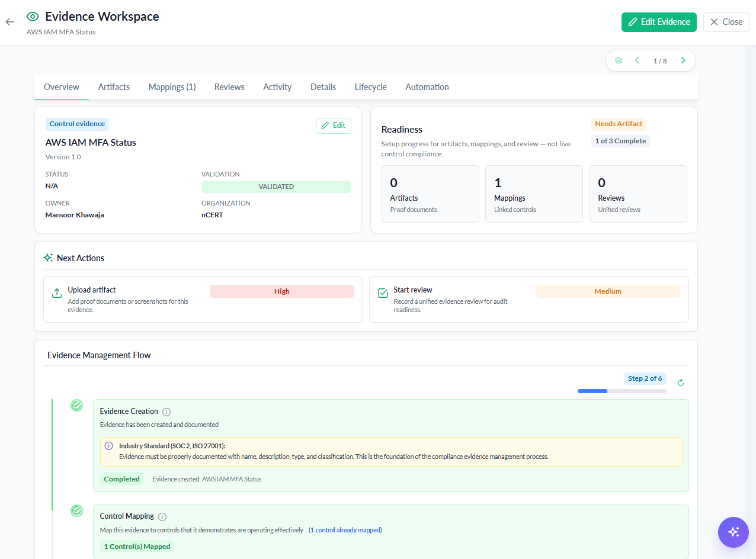Open the info tooltip beside Evidence Creation
This screenshot has width=756, height=559.
[166, 412]
